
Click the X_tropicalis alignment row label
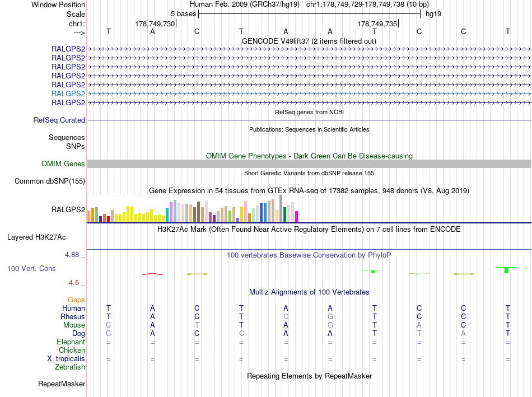click(66, 359)
